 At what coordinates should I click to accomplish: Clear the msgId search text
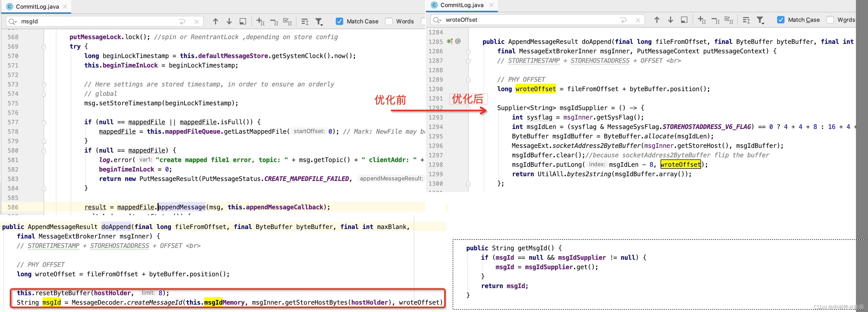(x=196, y=22)
